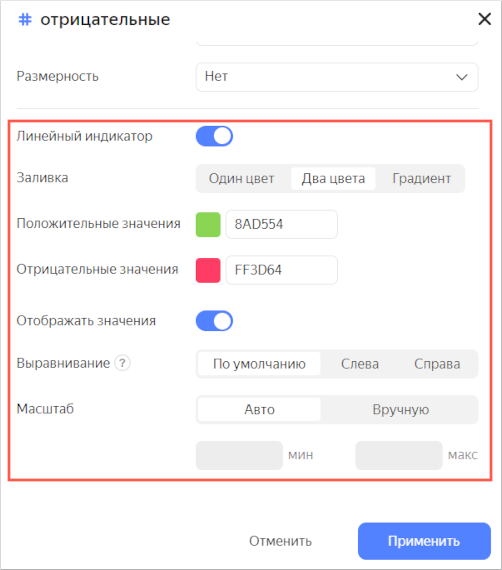Click the blue hash icon beside отрицательные
The image size is (502, 570).
point(25,19)
